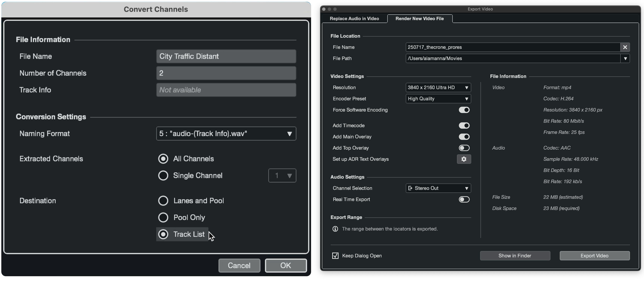The image size is (644, 282).
Task: Switch to Replace Audio in Video tab
Action: 354,18
